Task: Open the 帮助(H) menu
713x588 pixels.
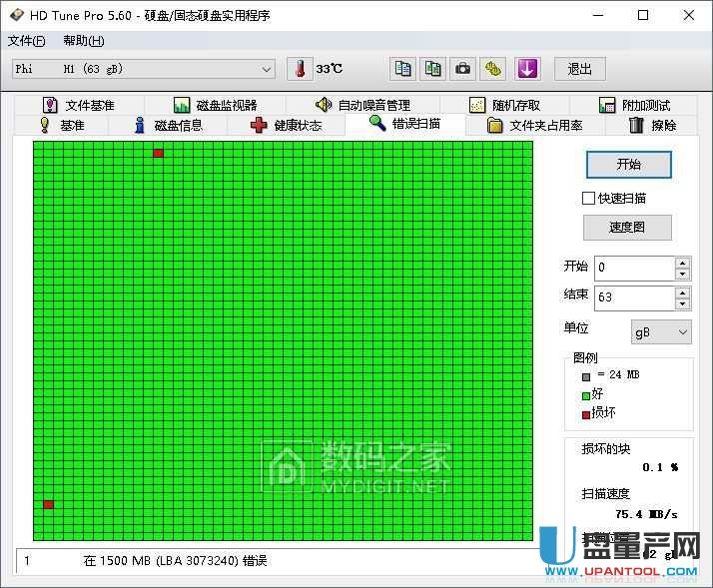Action: [x=84, y=41]
